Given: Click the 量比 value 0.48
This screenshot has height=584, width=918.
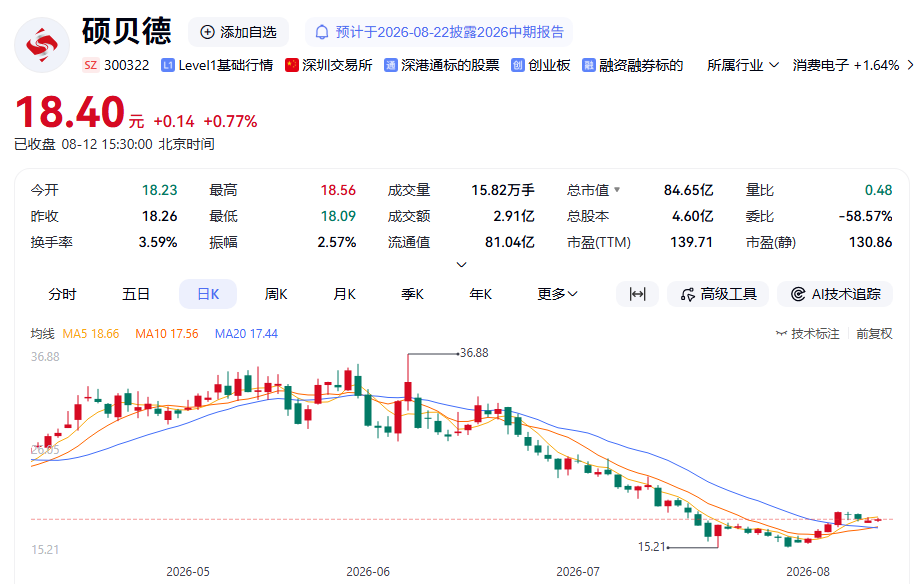Looking at the screenshot, I should click(x=879, y=190).
